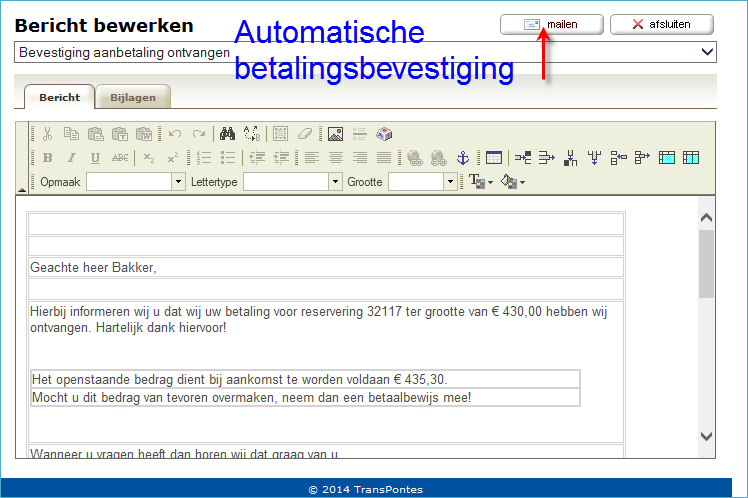
Task: Expand the Lettertype font dropdown
Action: 336,182
